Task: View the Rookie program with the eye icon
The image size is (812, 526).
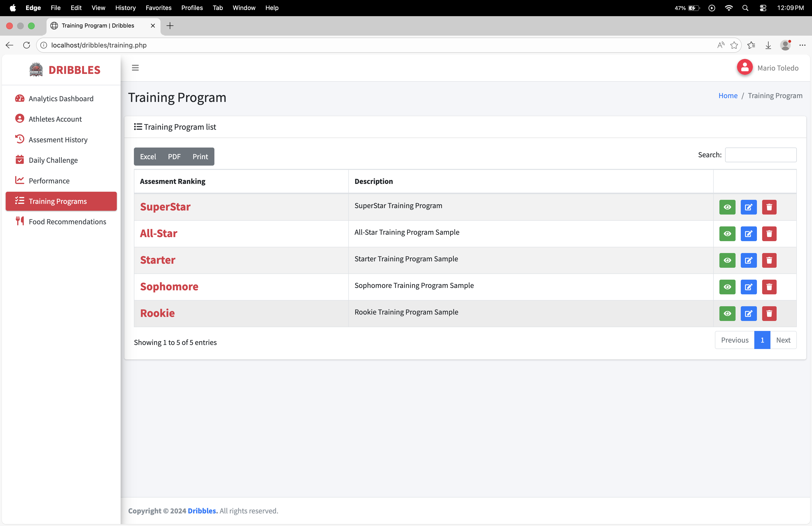Action: coord(727,314)
